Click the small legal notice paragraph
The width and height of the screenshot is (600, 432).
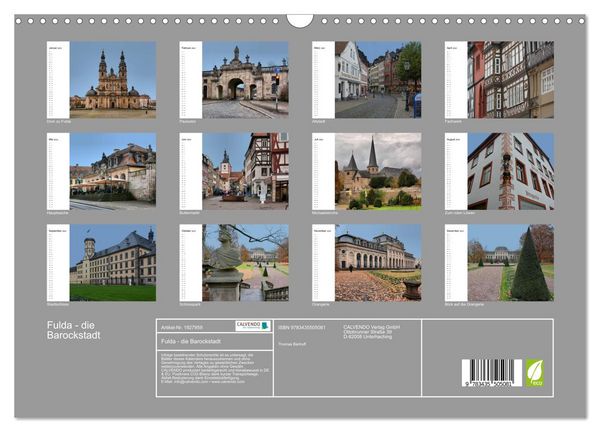click(215, 368)
